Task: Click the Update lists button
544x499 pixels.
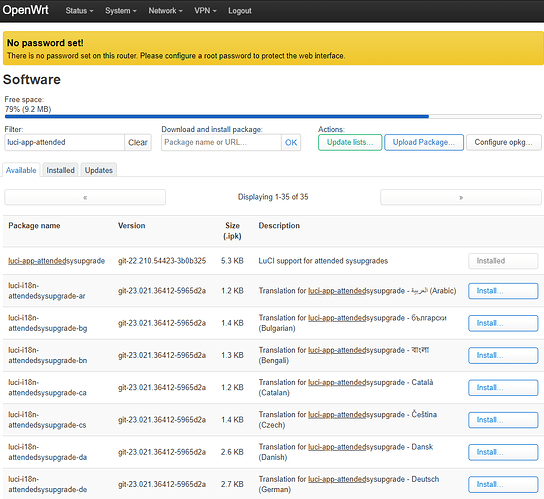Action: click(x=350, y=142)
